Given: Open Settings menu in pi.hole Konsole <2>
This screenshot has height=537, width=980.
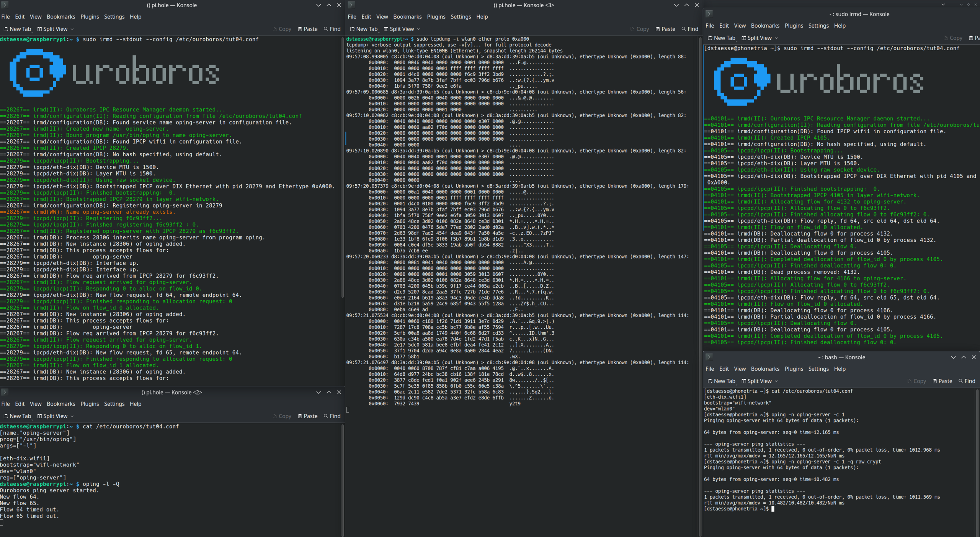Looking at the screenshot, I should [114, 404].
